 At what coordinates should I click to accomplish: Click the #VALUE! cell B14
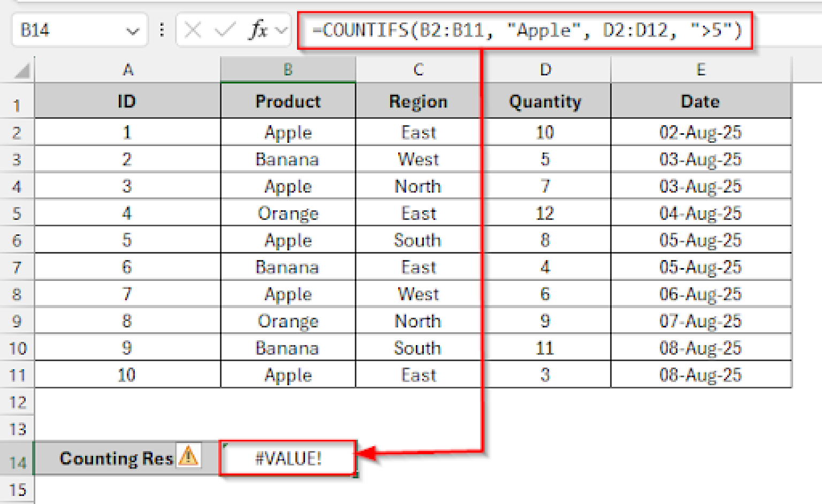(288, 458)
